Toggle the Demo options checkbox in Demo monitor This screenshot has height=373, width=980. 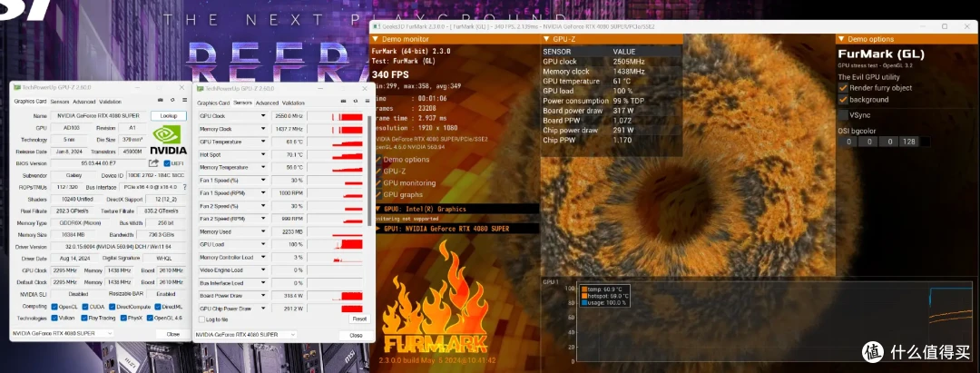click(x=377, y=160)
